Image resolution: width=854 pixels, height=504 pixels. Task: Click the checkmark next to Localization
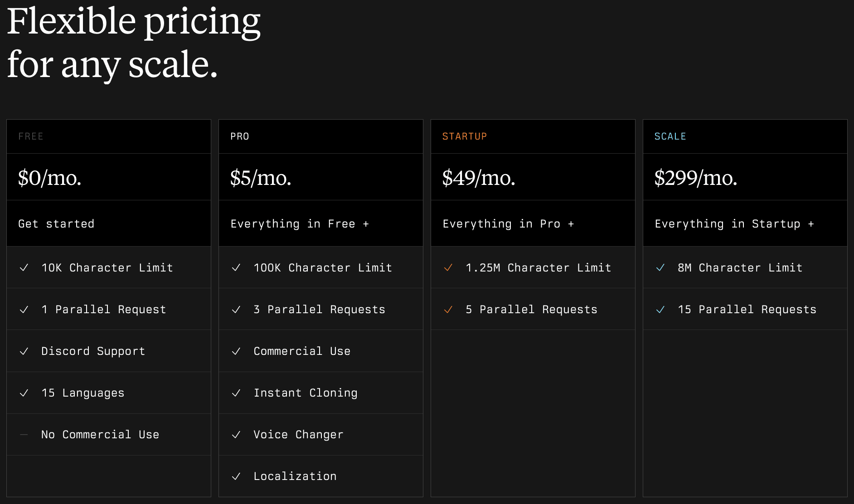point(236,476)
